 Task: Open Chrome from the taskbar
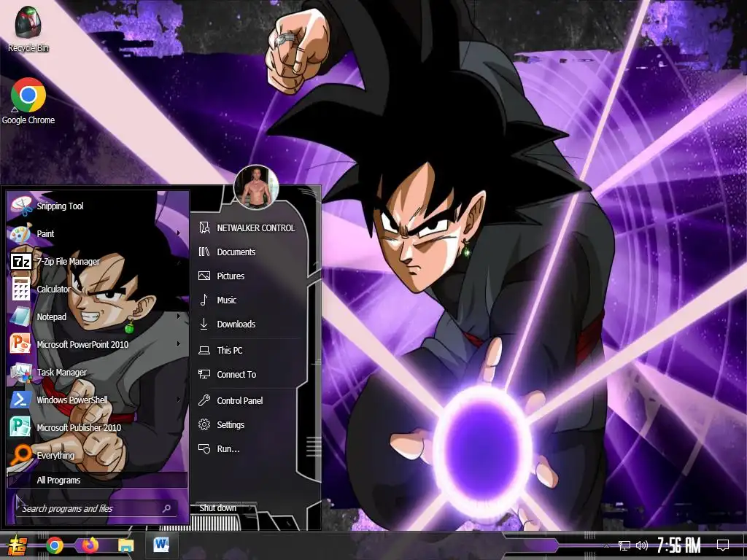tap(55, 545)
